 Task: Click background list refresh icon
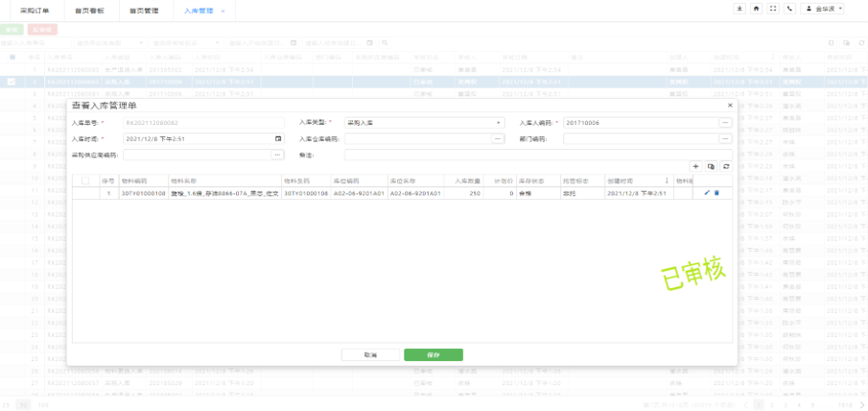pos(861,42)
